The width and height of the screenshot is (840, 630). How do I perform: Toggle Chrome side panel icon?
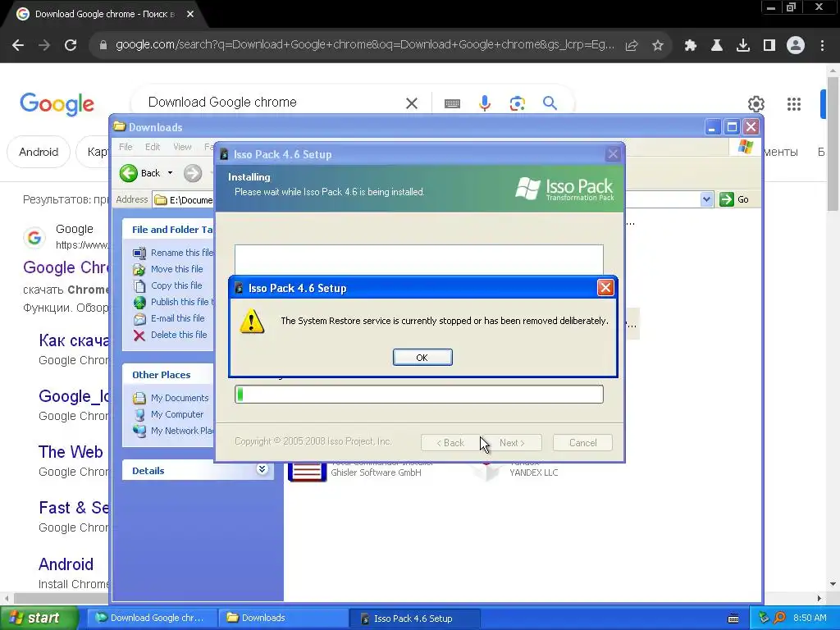point(769,46)
